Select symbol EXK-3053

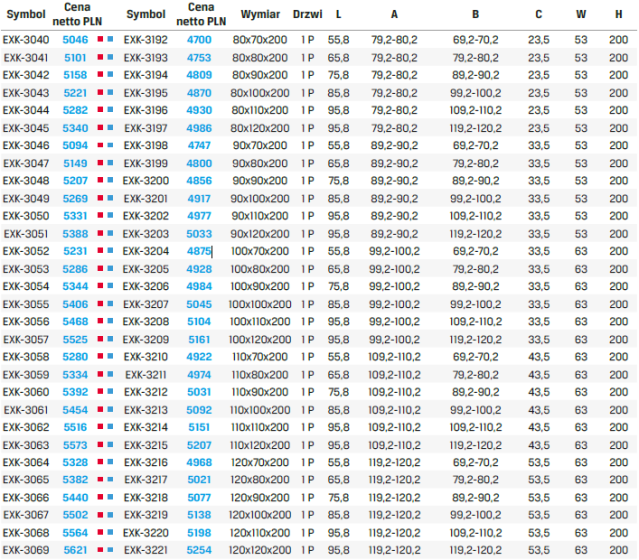(26, 269)
